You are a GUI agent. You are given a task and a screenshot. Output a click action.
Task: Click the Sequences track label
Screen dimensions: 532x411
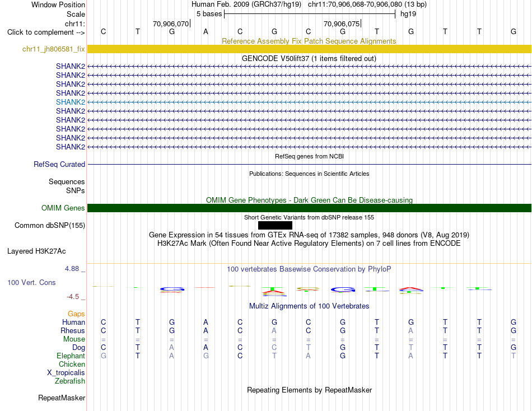pos(67,181)
